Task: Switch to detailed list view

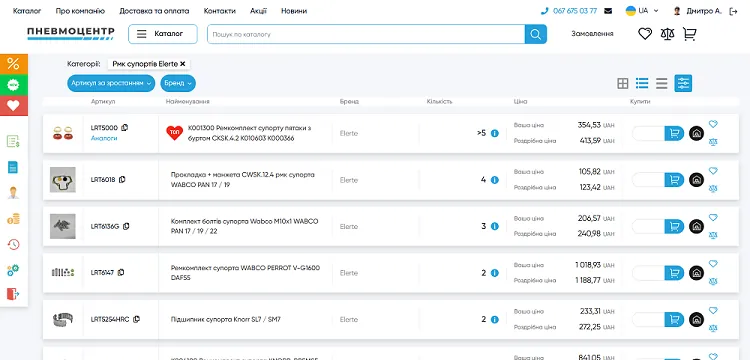Action: tap(642, 83)
